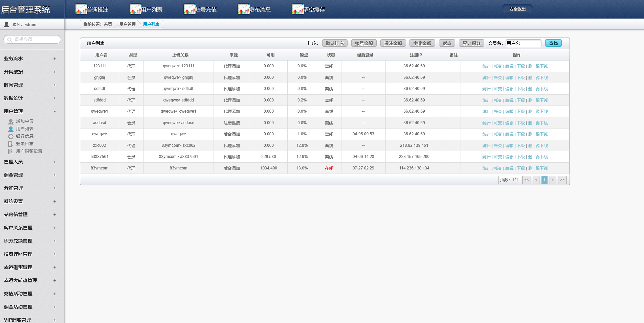Click the blue user icon beside 用户列表

coord(11,129)
